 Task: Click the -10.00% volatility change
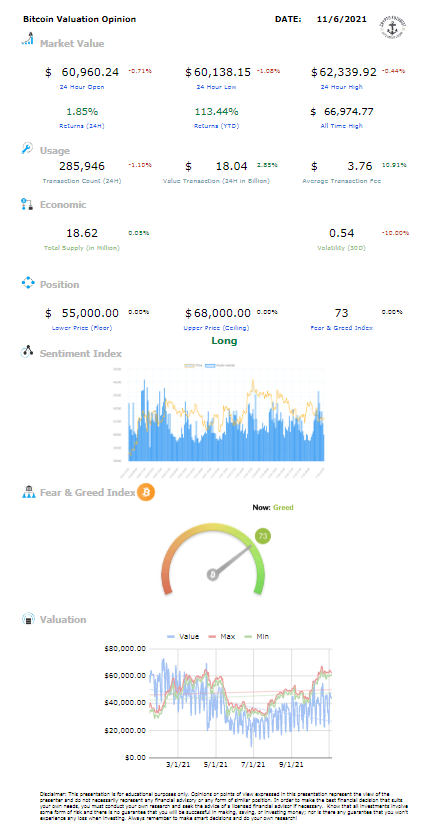pos(395,233)
